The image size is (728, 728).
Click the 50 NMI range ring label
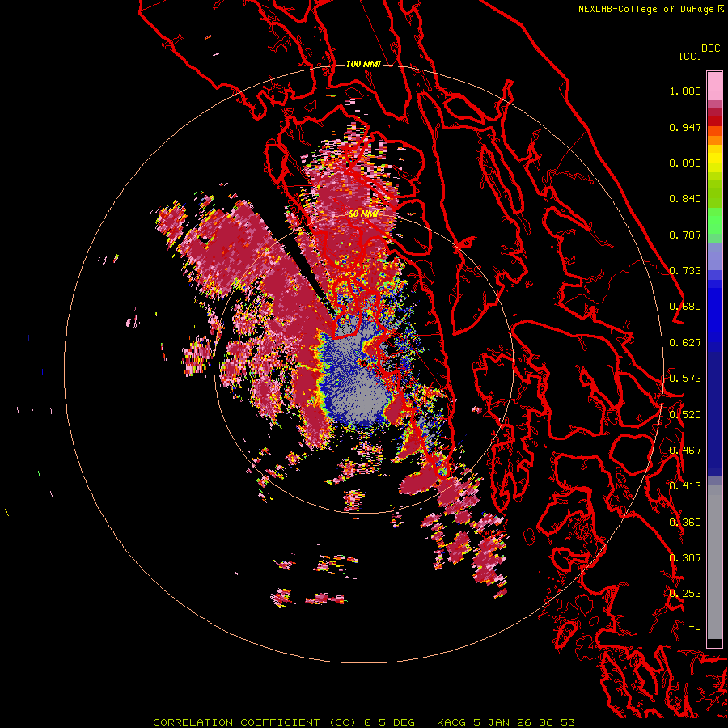[363, 214]
